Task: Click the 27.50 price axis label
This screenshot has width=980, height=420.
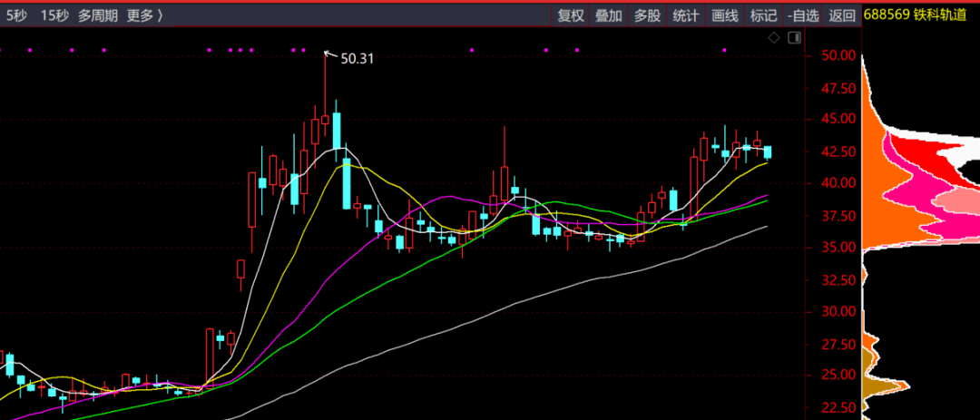Action: coord(838,345)
